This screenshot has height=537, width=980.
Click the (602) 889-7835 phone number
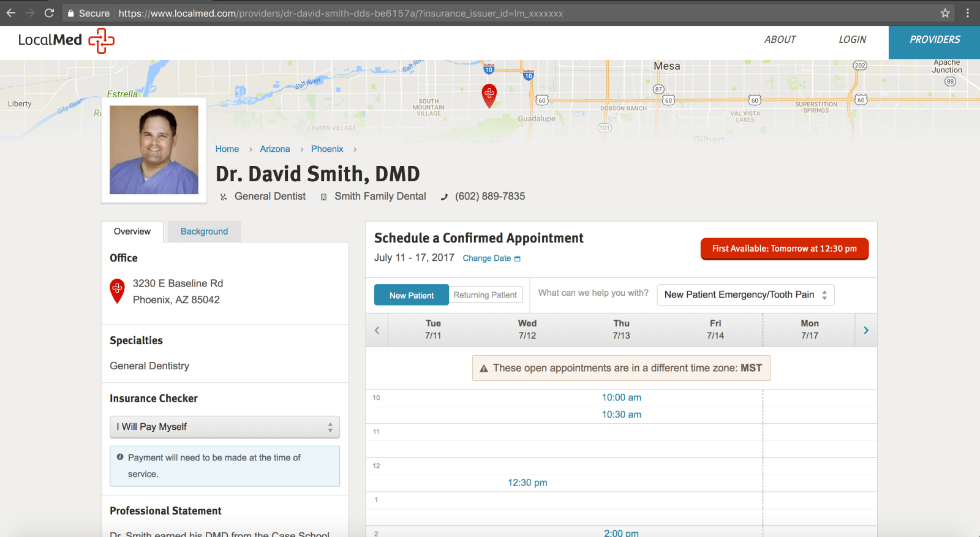tap(490, 197)
